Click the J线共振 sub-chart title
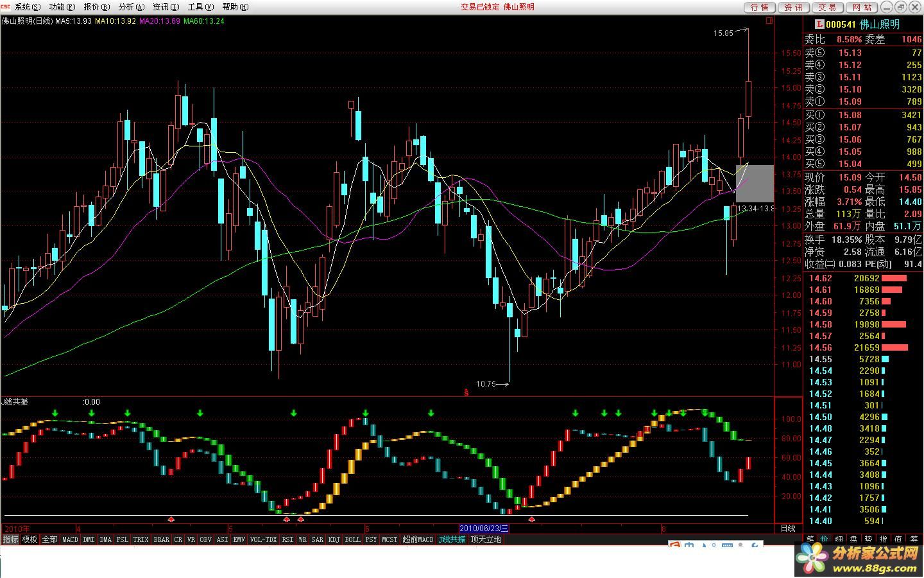924x578 pixels. [x=15, y=402]
